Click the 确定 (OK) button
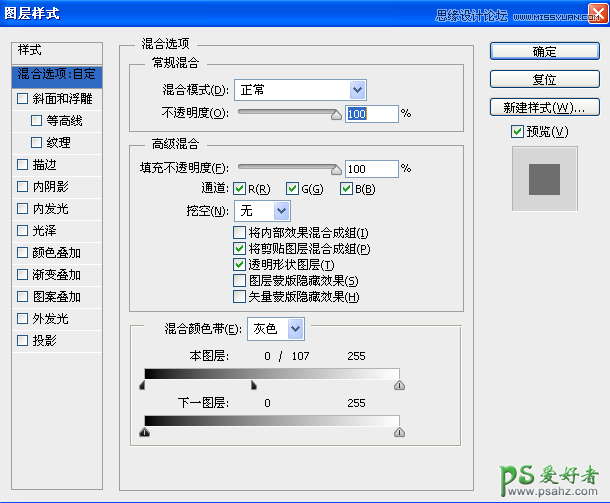This screenshot has width=610, height=503. (x=544, y=51)
